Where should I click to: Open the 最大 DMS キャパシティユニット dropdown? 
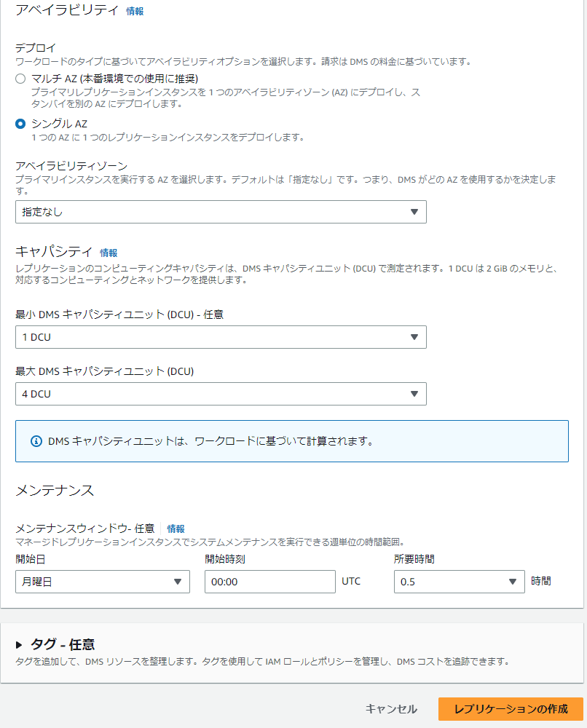[x=221, y=394]
